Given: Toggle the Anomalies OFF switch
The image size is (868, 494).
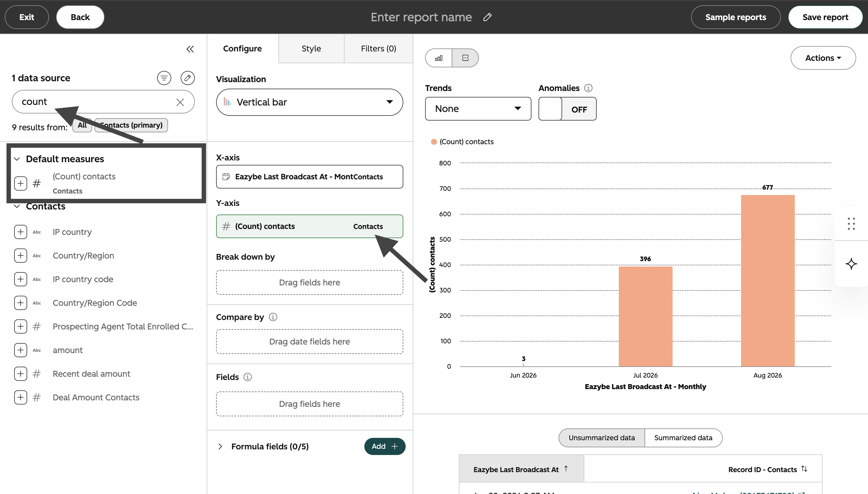Looking at the screenshot, I should point(567,109).
